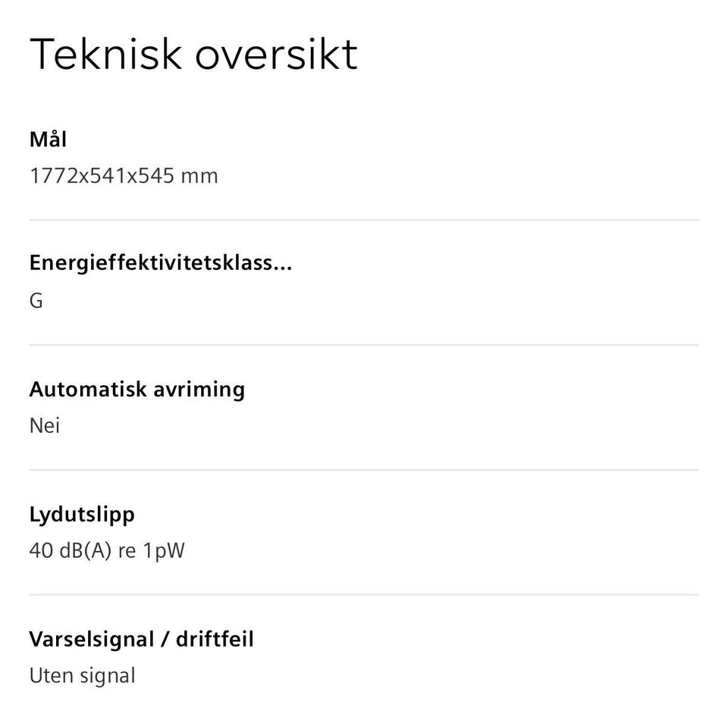Click the Teknisk oversikt heading
Image resolution: width=728 pixels, height=720 pixels.
(x=193, y=55)
